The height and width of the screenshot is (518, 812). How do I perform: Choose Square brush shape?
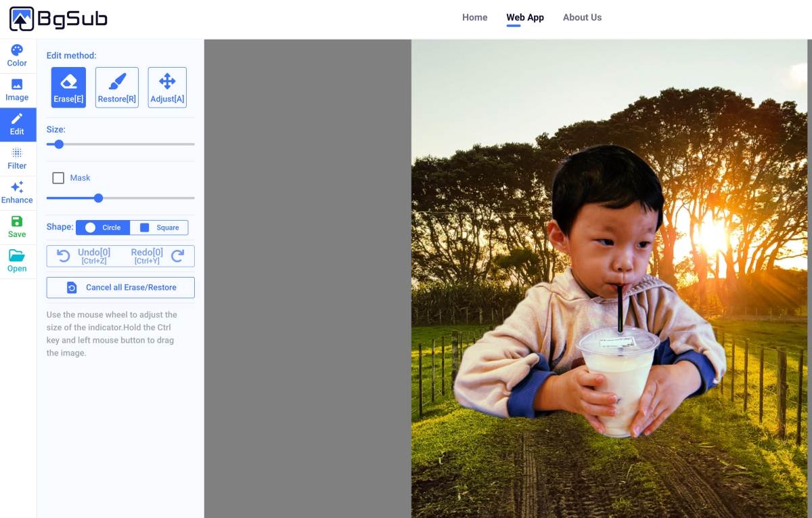159,228
